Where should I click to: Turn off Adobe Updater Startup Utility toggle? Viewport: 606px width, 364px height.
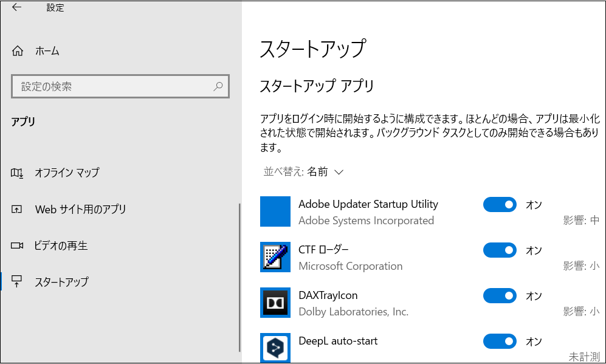[500, 205]
